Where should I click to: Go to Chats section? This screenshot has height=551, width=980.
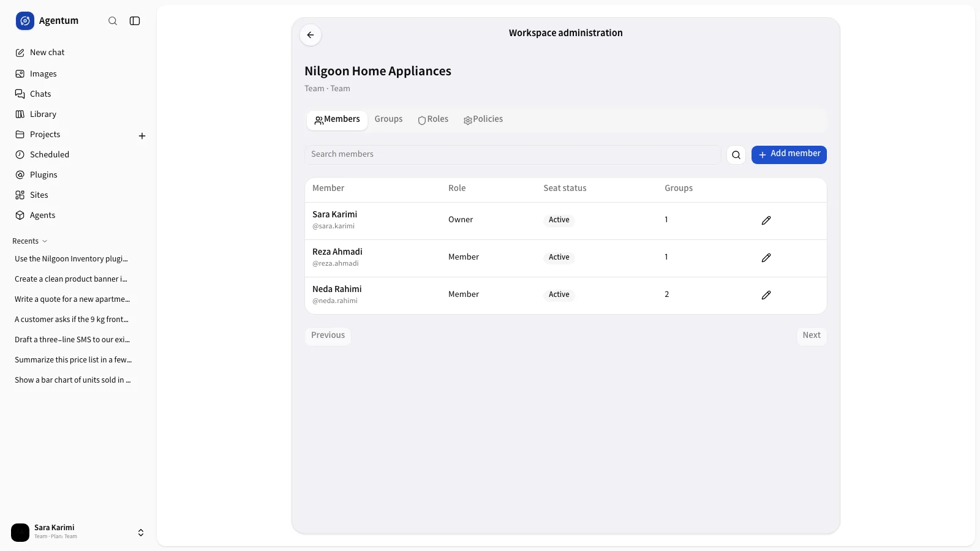(78, 94)
